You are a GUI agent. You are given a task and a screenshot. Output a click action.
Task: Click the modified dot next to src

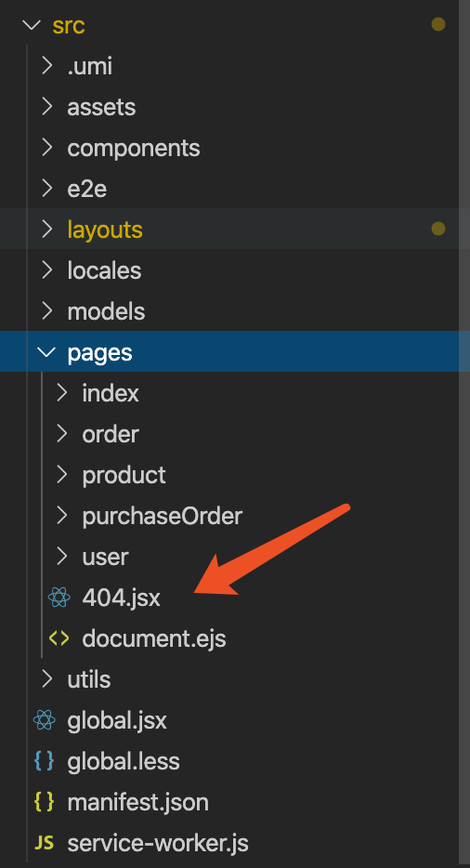[x=437, y=25]
